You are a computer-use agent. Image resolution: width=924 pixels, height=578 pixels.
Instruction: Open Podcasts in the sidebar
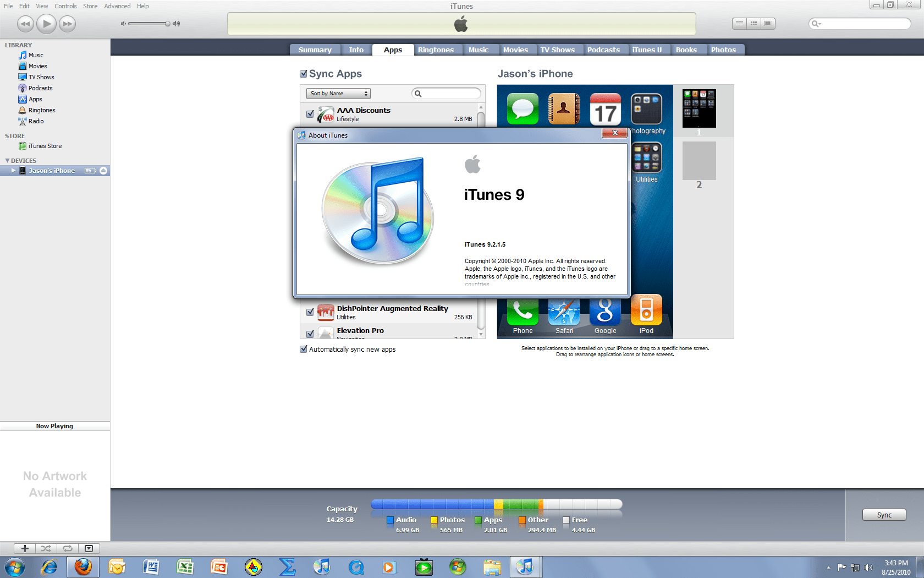click(x=40, y=88)
